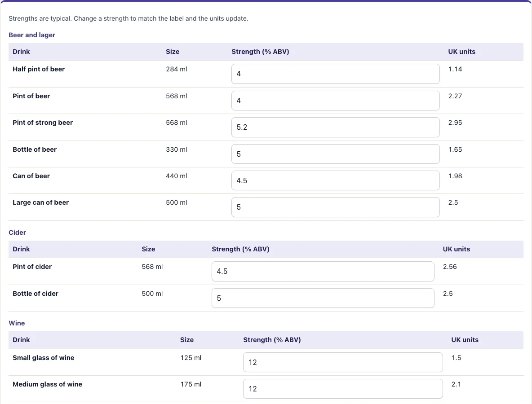Click the Pint of beer strength input
532x404 pixels.
coord(336,101)
